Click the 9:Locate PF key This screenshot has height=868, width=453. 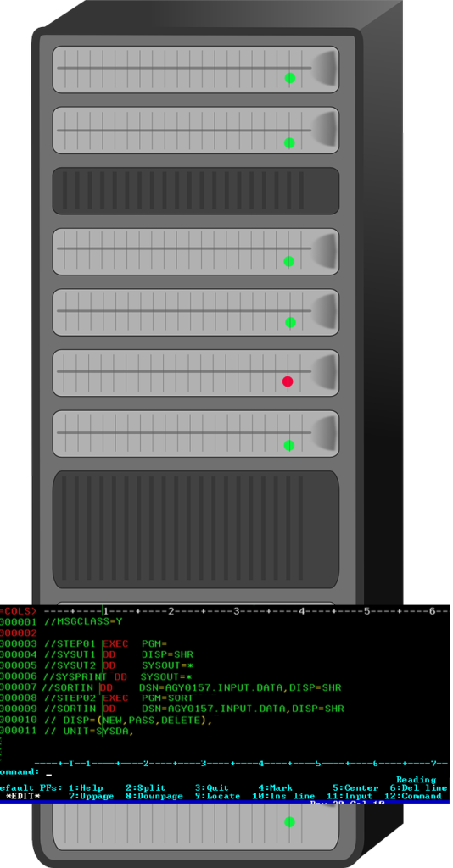217,796
